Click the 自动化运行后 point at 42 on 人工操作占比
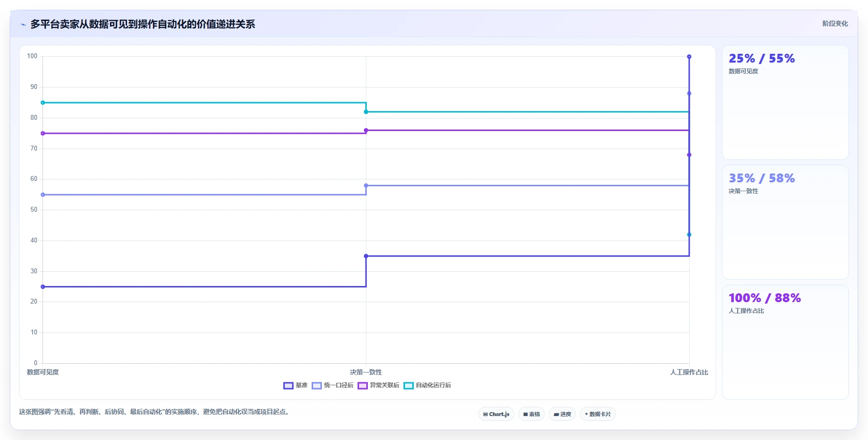868x440 pixels. tap(689, 235)
